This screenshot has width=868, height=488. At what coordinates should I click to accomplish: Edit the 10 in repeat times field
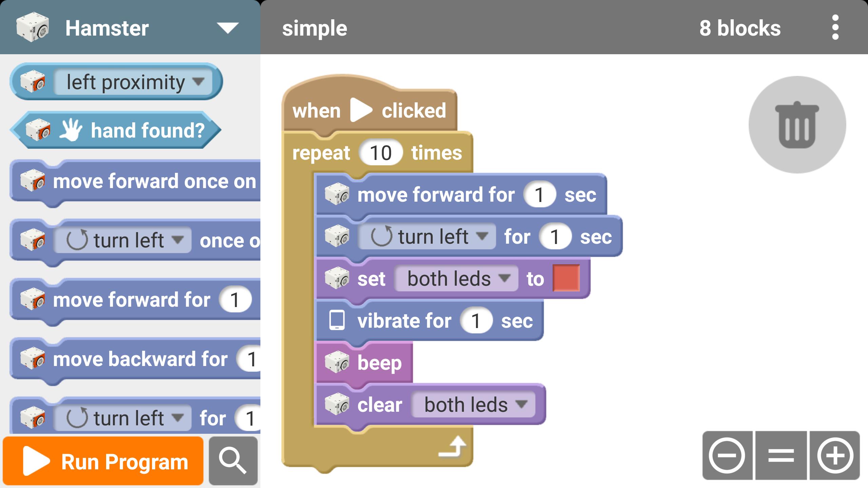pyautogui.click(x=381, y=152)
